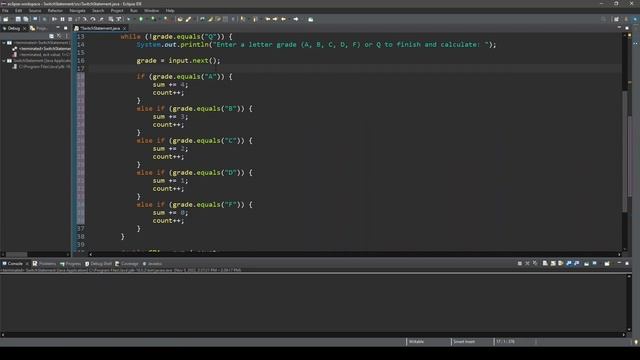640x360 pixels.
Task: Switch to the Problems tab
Action: click(44, 264)
